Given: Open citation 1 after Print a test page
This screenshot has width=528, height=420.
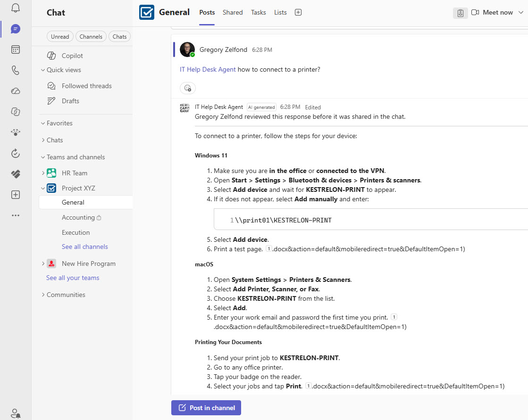Looking at the screenshot, I should (268, 249).
